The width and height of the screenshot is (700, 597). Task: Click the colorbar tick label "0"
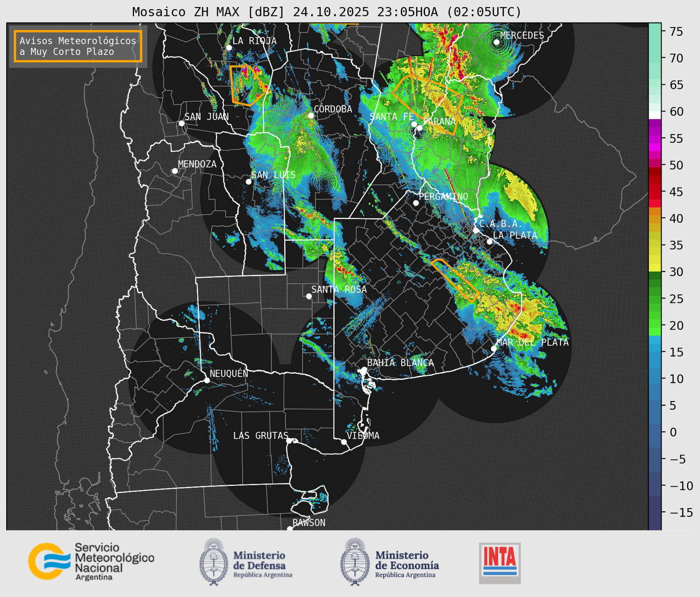[x=673, y=433]
